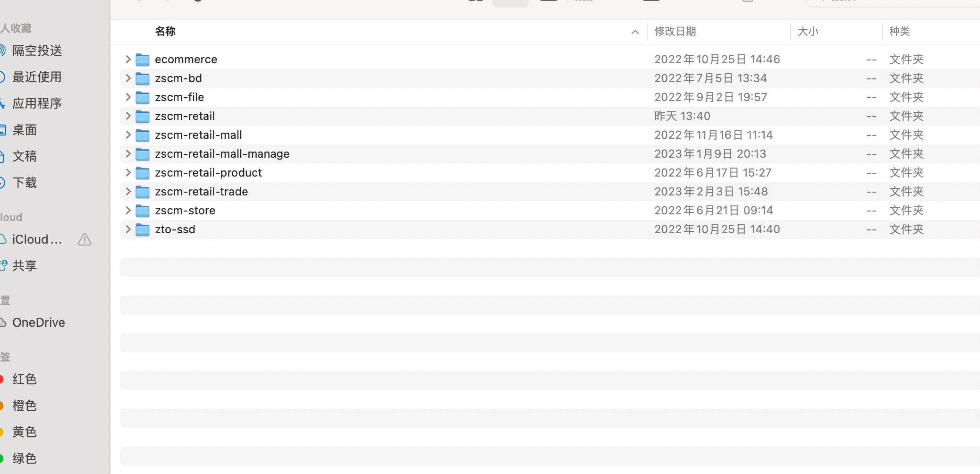Toggle sort direction arrow in 名称 column

coord(635,32)
